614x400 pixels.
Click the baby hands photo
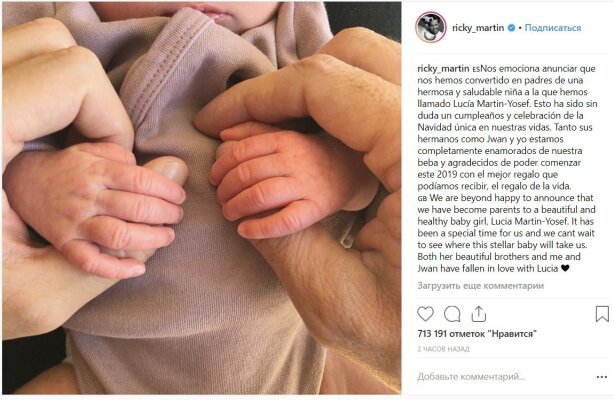point(201,198)
